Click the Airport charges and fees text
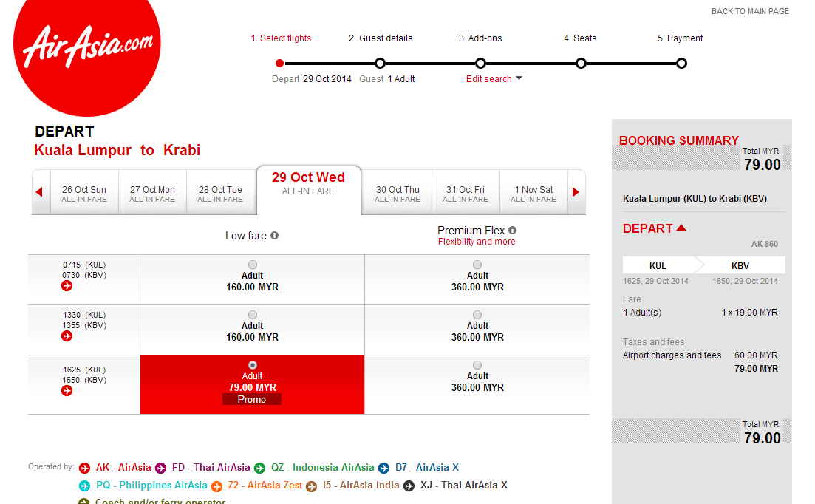Screen dimensions: 815x504 [672, 355]
